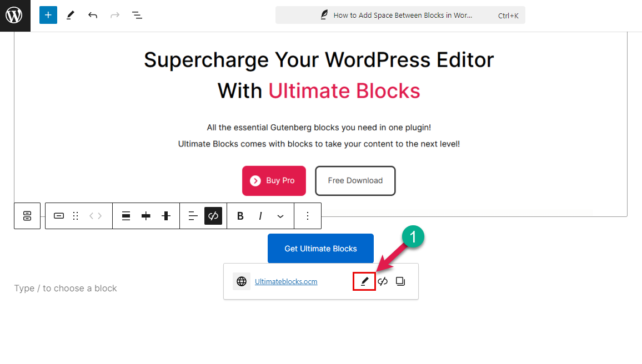
Task: Unlink Ultimateblocks.ocm using the unlink icon
Action: pos(383,281)
